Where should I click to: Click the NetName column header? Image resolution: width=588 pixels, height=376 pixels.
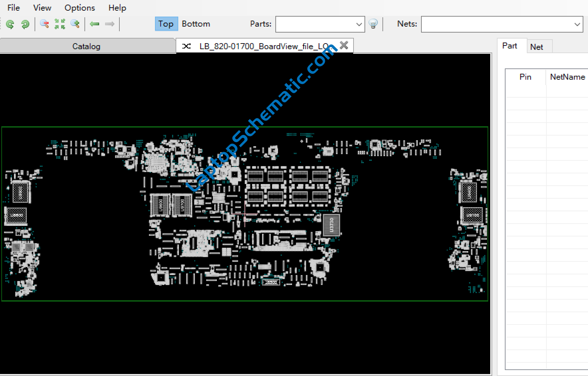point(567,77)
